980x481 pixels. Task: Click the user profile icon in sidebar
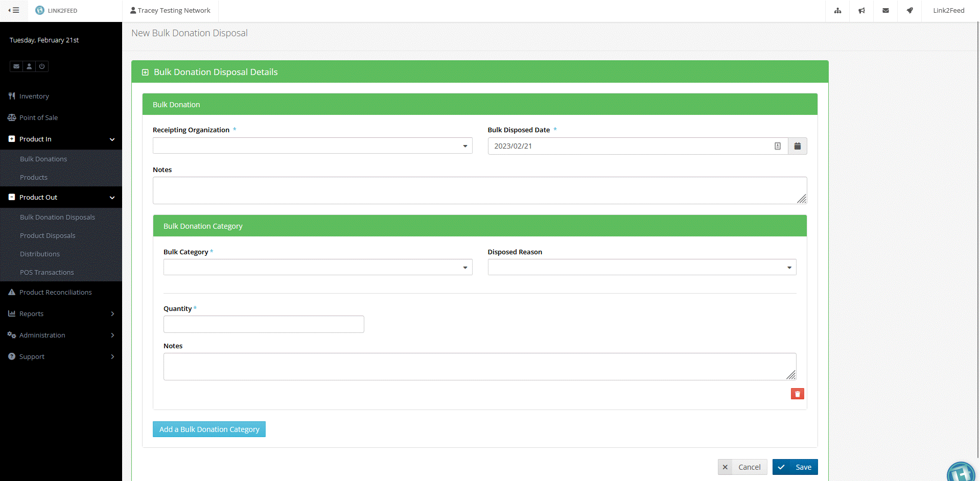pos(29,66)
